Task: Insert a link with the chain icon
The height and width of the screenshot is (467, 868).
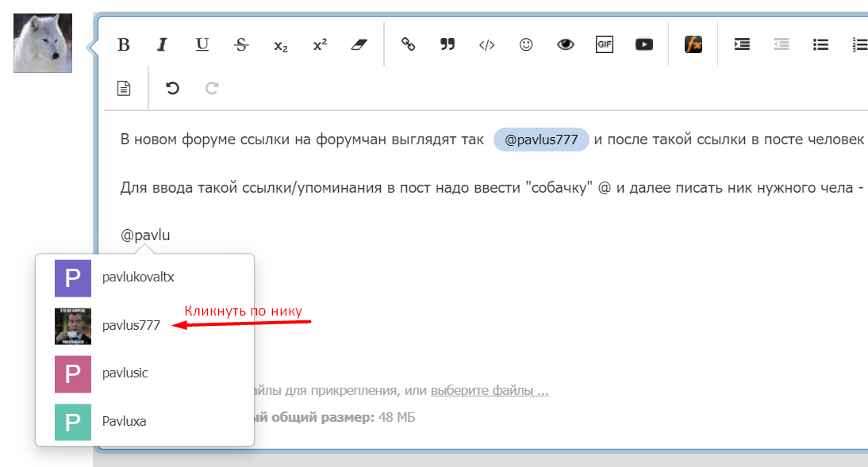Action: pyautogui.click(x=408, y=44)
